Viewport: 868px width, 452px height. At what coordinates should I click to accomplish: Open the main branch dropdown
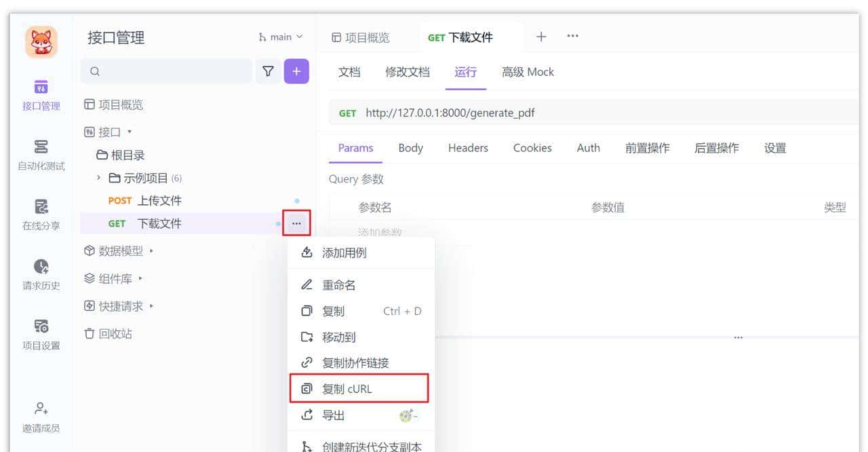tap(280, 37)
